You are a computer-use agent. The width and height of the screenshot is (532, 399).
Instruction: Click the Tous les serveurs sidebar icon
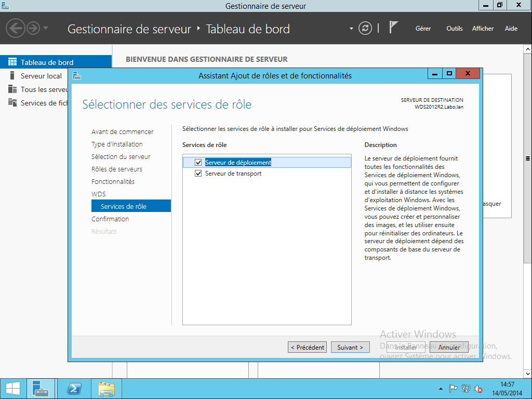coord(12,89)
